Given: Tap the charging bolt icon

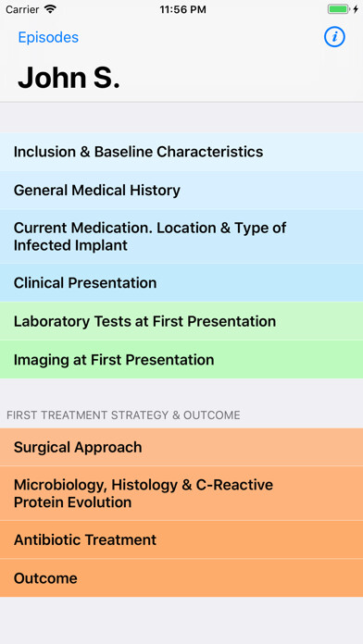Looking at the screenshot, I should coord(356,9).
